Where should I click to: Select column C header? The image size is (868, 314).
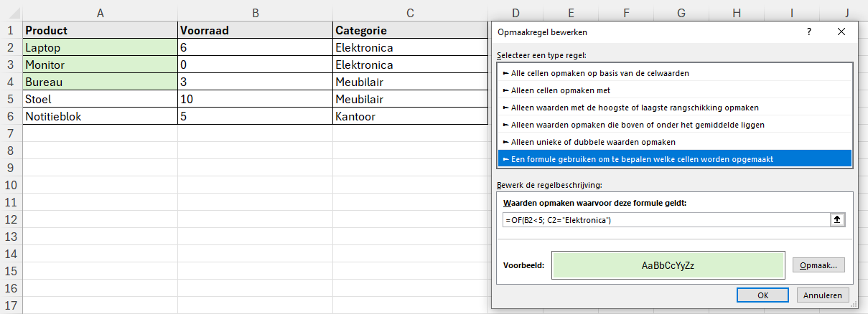pyautogui.click(x=409, y=12)
